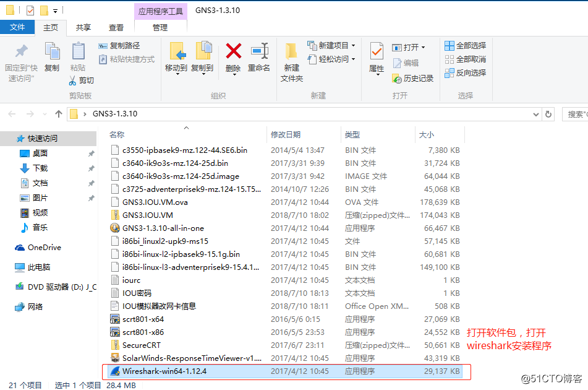Click the red Delete (删除) icon
This screenshot has width=588, height=390.
[233, 51]
